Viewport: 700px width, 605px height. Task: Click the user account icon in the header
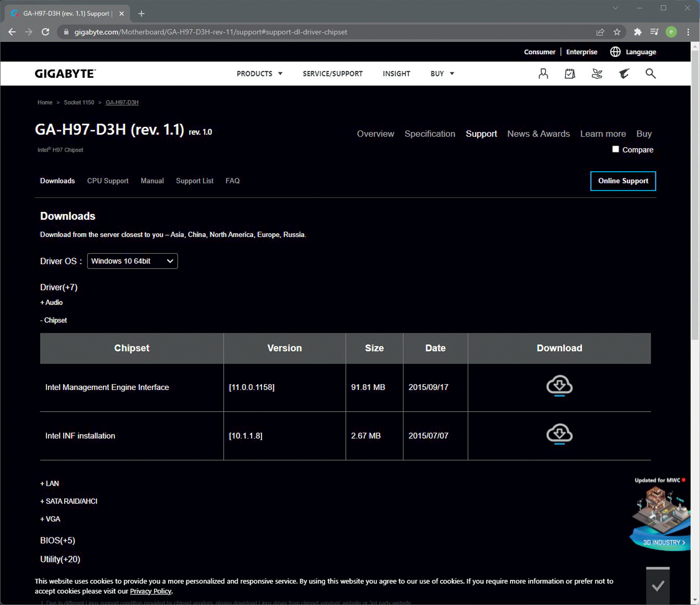tap(543, 74)
